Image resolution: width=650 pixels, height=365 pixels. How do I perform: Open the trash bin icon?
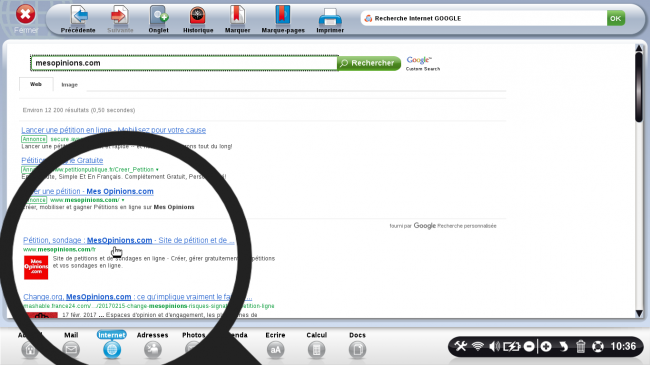click(580, 346)
